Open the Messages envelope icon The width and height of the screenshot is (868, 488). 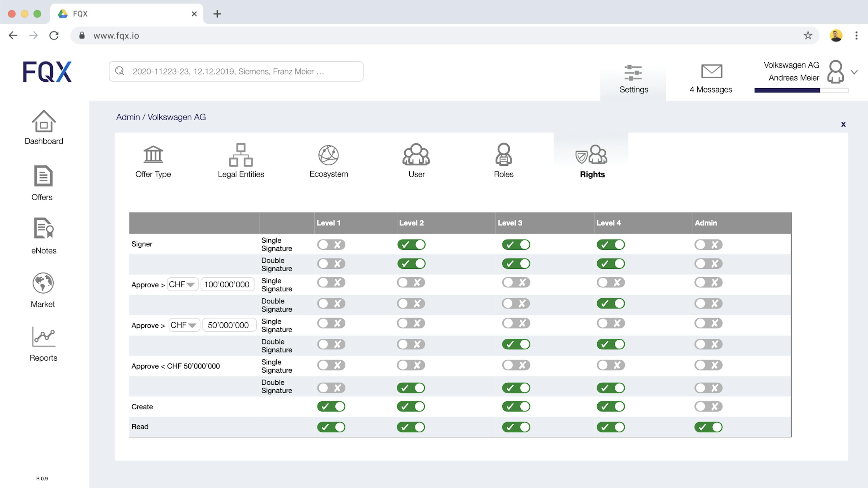coord(711,71)
